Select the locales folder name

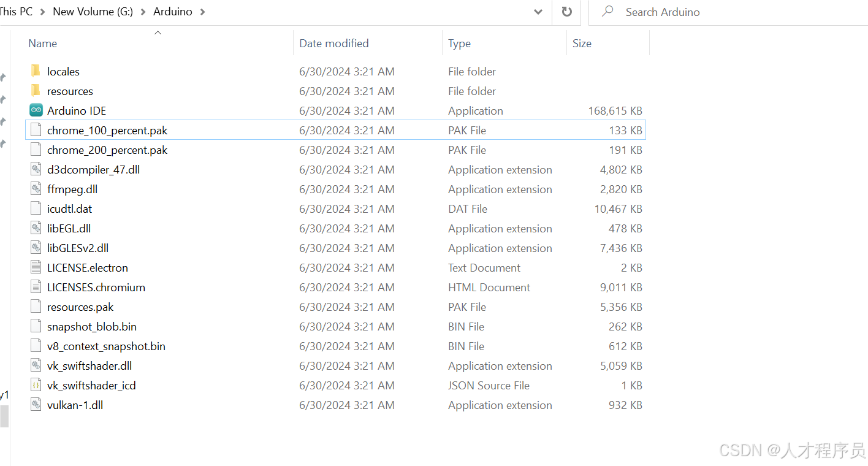pos(63,72)
